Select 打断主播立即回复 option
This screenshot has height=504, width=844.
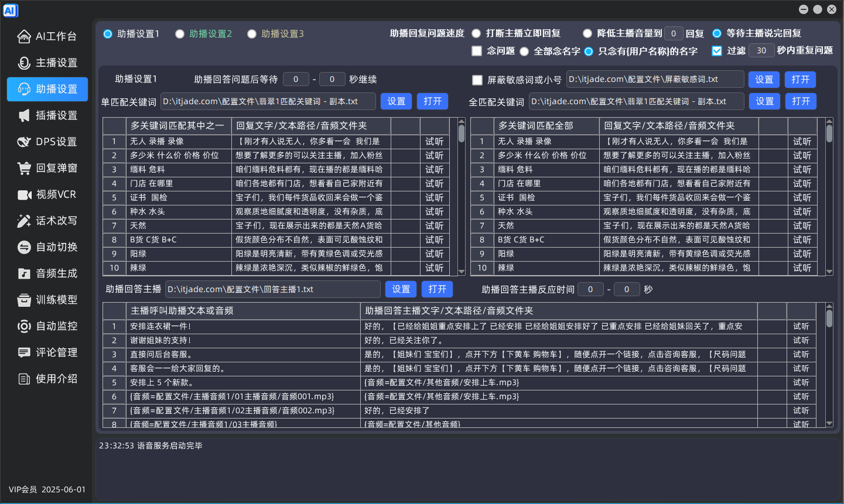476,33
